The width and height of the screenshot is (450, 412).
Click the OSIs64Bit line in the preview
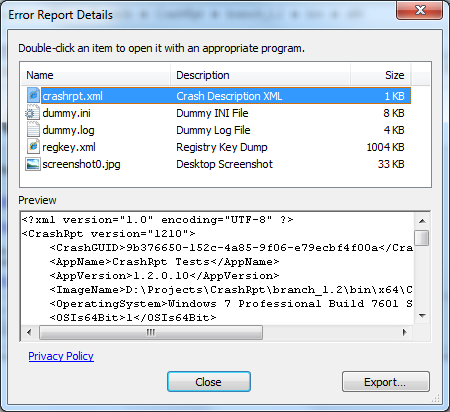tap(133, 318)
